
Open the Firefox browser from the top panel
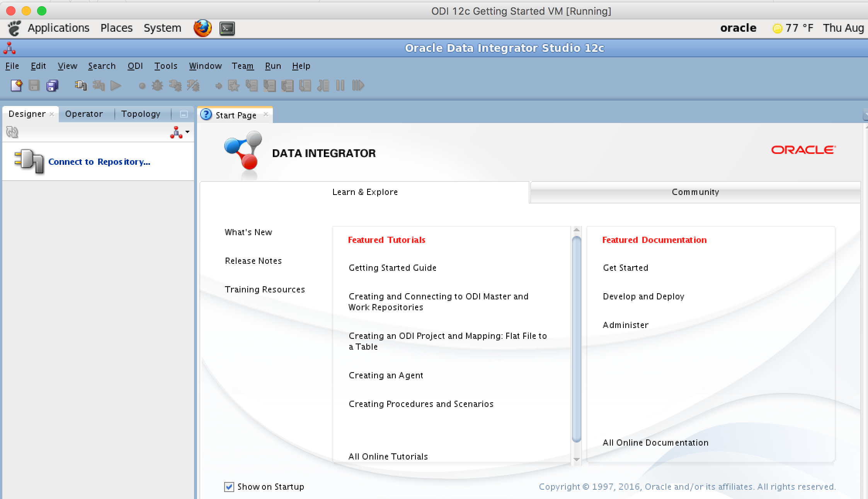click(x=203, y=27)
